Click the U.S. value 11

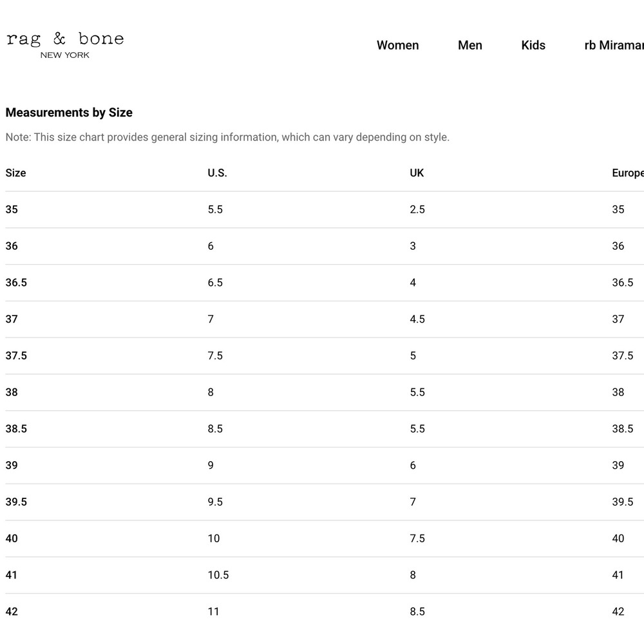[x=213, y=612]
